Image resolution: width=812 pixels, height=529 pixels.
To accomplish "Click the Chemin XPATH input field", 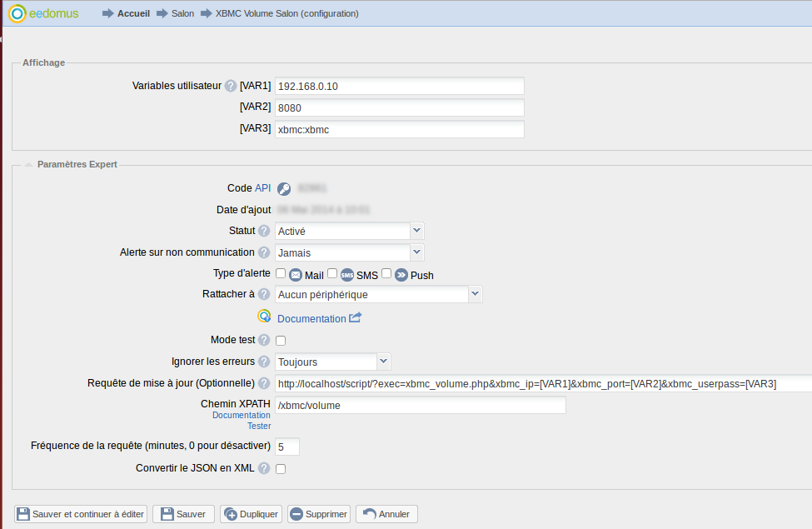I will click(420, 406).
